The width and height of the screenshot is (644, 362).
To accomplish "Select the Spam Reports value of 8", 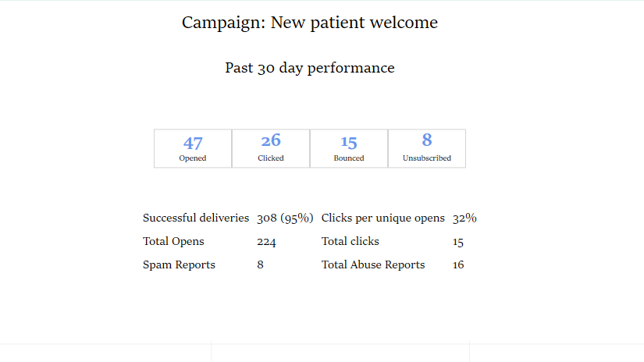I will coord(261,264).
